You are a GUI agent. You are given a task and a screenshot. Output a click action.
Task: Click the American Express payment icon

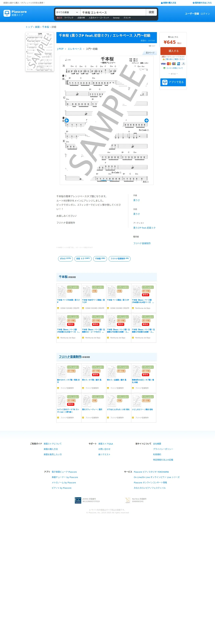pyautogui.click(x=178, y=64)
